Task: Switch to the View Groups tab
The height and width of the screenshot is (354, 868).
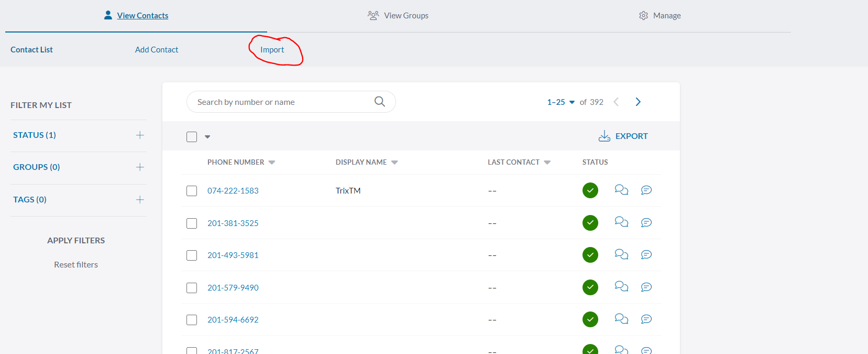Action: 398,16
